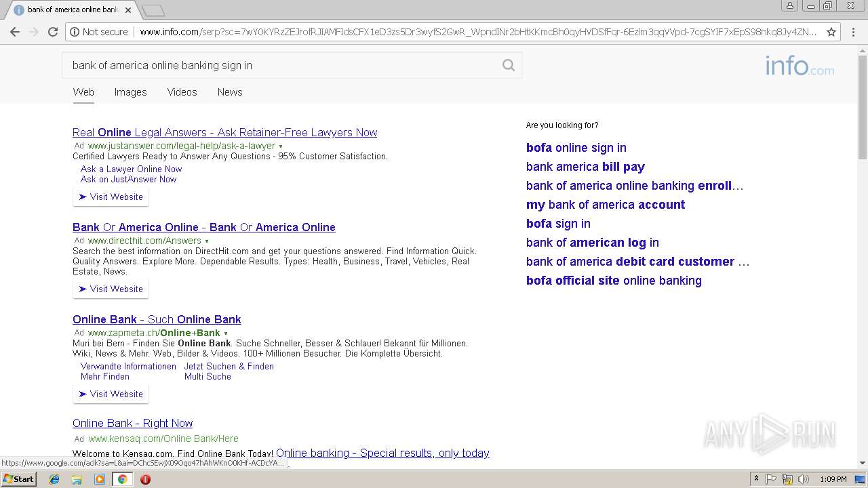Click Visit Website under DirectHit ad
The image size is (868, 488).
point(111,289)
